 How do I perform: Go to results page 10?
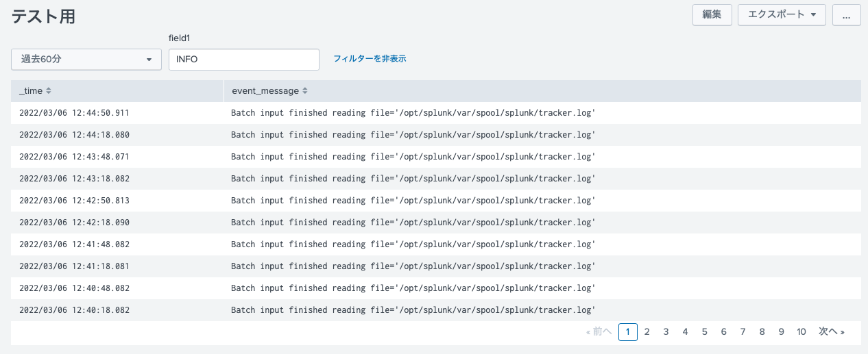pyautogui.click(x=801, y=331)
